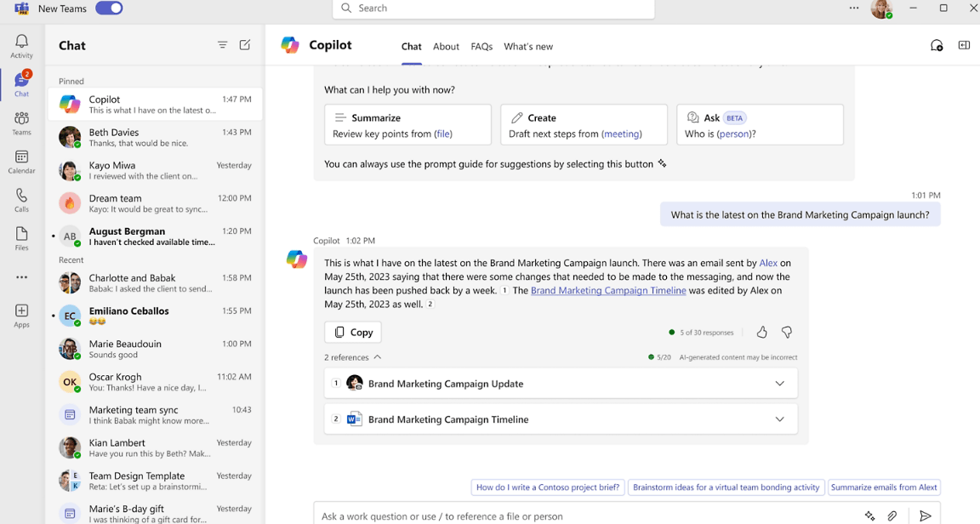The height and width of the screenshot is (524, 980).
Task: Expand Brand Marketing Campaign Update reference
Action: (779, 384)
